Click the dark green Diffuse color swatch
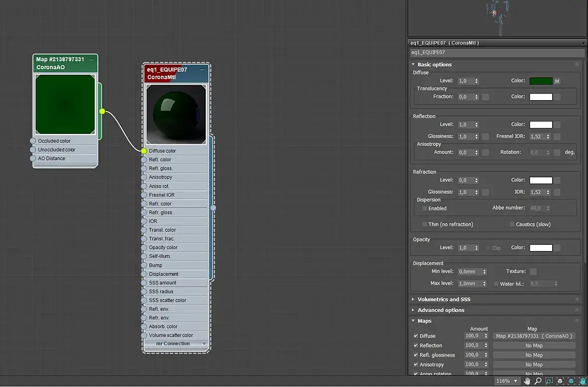 pos(541,81)
